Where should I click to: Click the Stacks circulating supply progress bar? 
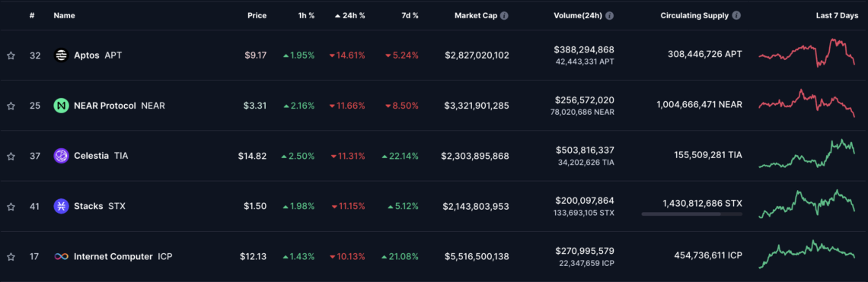[x=691, y=214]
